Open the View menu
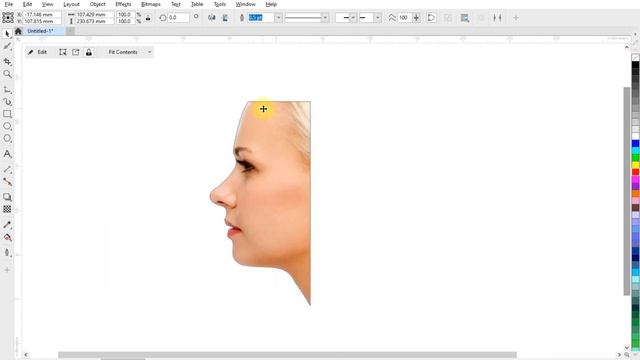This screenshot has width=640, height=360. coord(47,4)
